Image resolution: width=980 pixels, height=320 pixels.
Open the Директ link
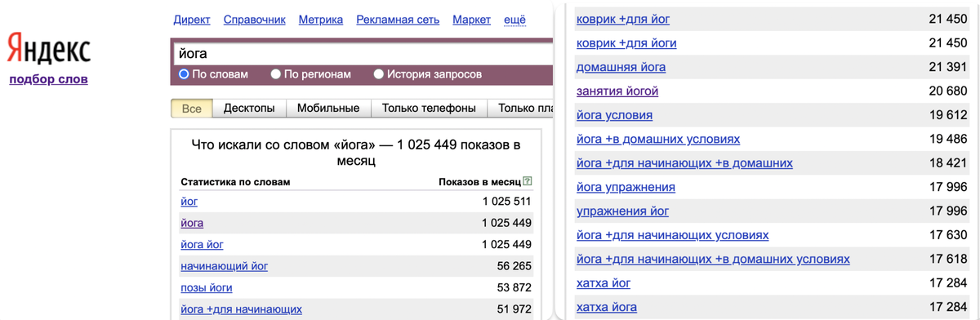[x=192, y=20]
